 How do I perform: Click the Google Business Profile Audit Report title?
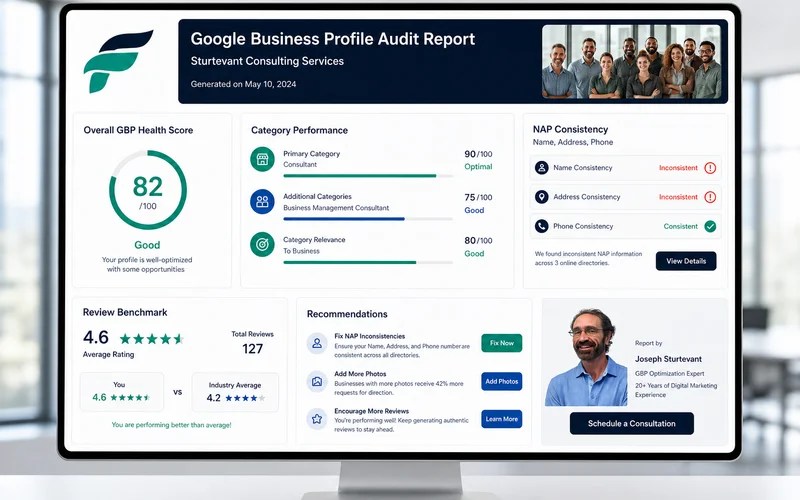click(333, 39)
